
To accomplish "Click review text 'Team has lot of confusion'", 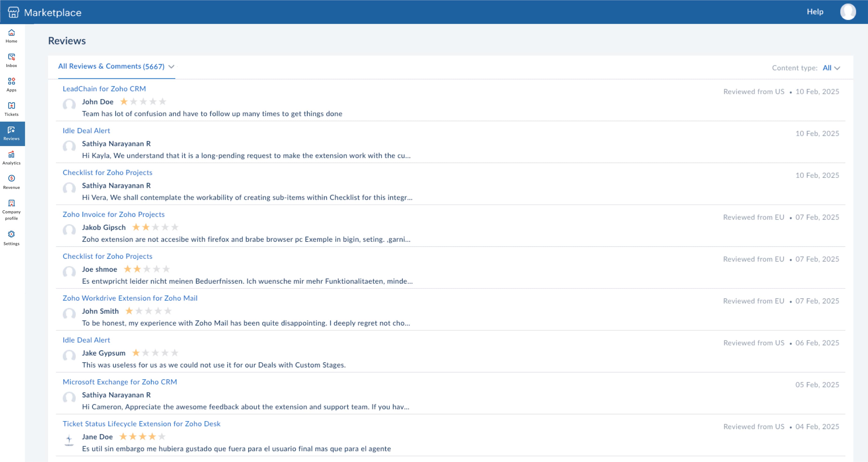I will click(x=212, y=114).
